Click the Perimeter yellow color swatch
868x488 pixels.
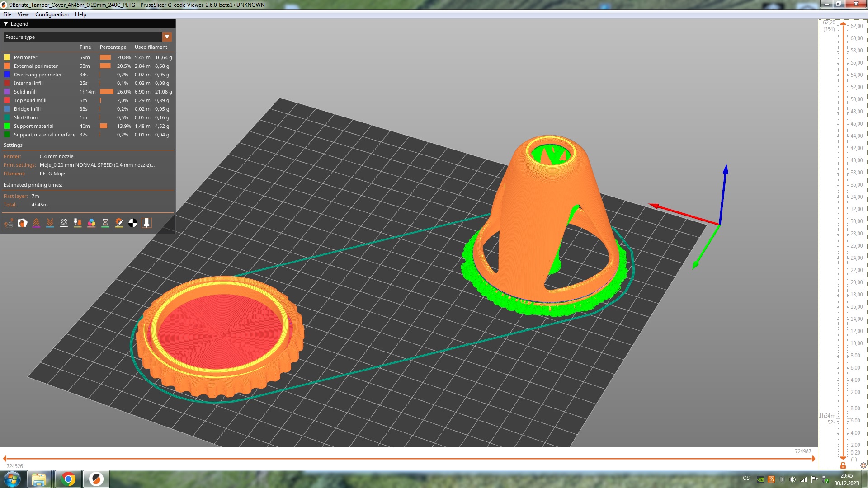pos(7,57)
